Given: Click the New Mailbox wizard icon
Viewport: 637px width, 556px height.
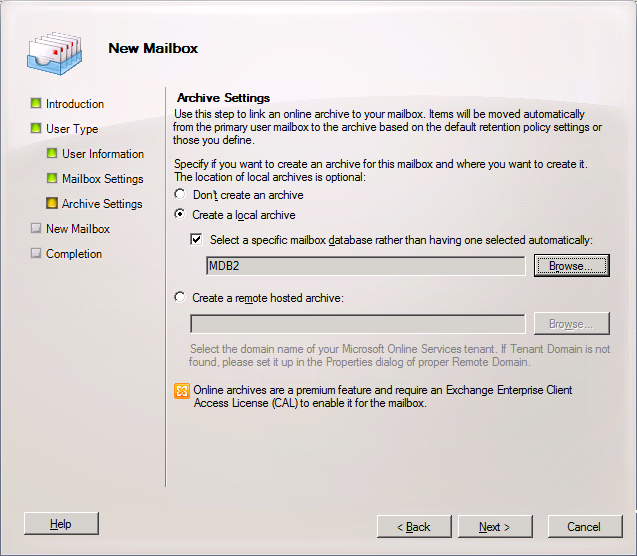Looking at the screenshot, I should point(54,54).
